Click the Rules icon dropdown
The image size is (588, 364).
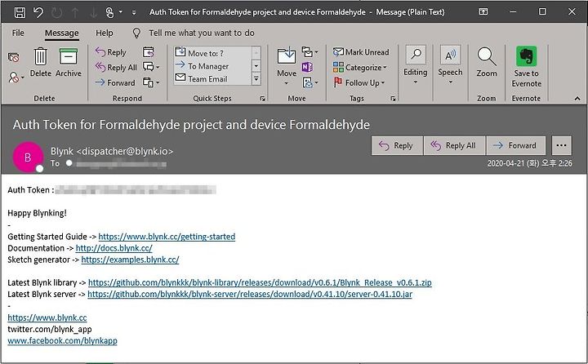click(310, 52)
